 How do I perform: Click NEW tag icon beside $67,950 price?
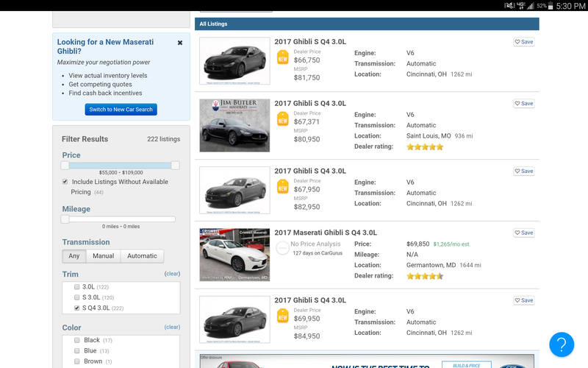pyautogui.click(x=283, y=187)
